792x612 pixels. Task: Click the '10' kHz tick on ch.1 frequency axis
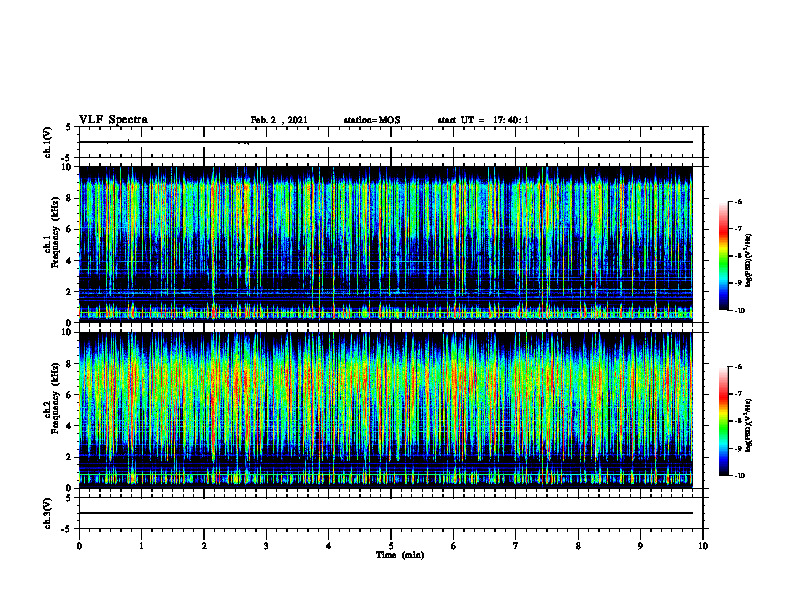coord(67,167)
